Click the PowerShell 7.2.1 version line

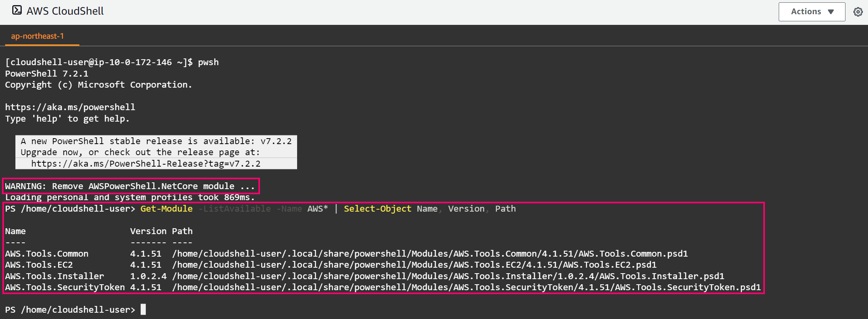47,74
